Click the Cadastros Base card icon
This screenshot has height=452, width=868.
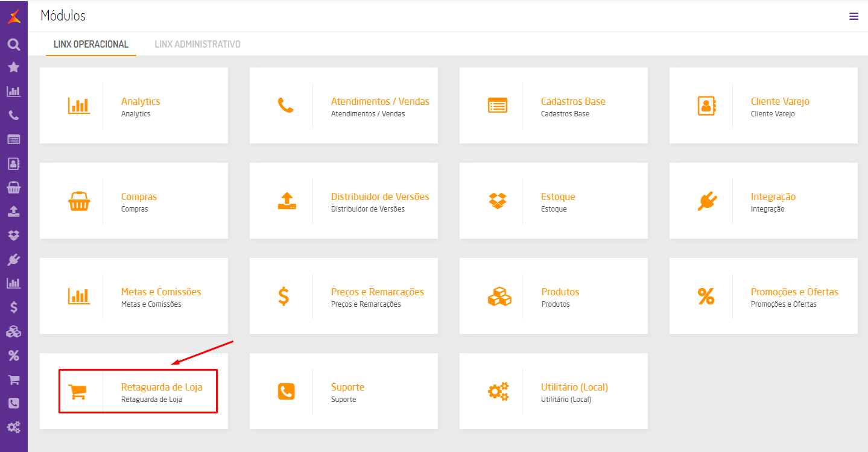[498, 105]
